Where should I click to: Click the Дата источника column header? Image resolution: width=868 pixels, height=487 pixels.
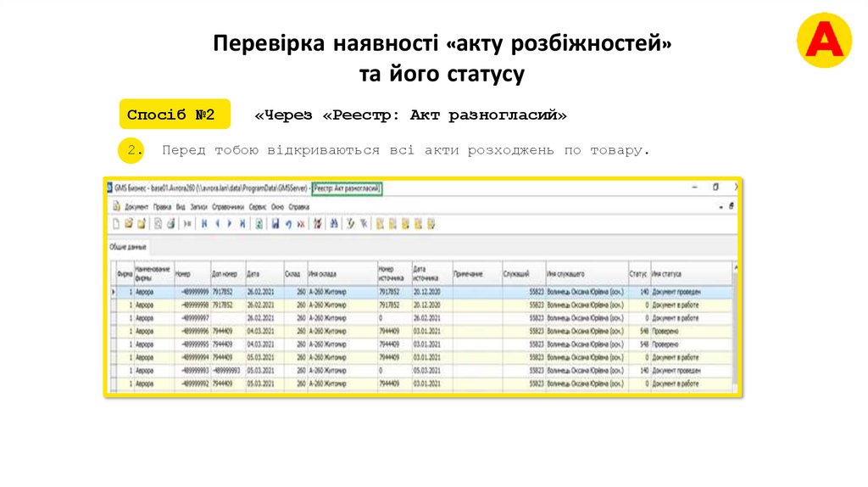[x=431, y=274]
